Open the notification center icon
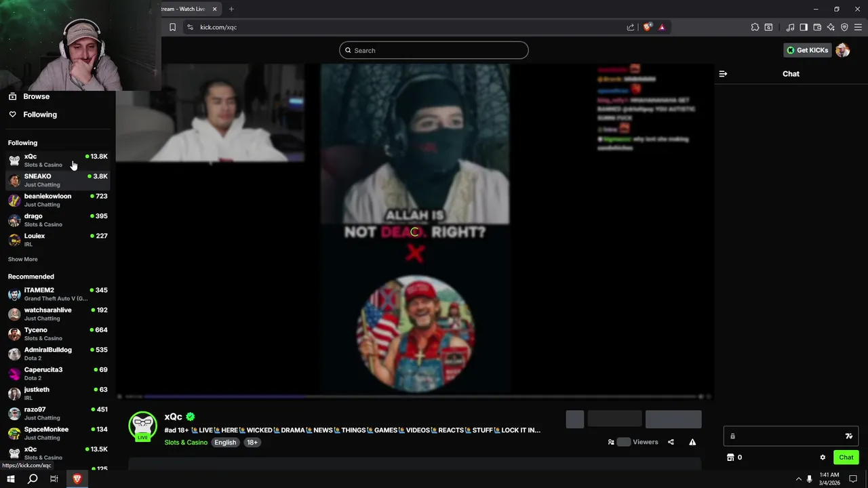 tap(852, 479)
